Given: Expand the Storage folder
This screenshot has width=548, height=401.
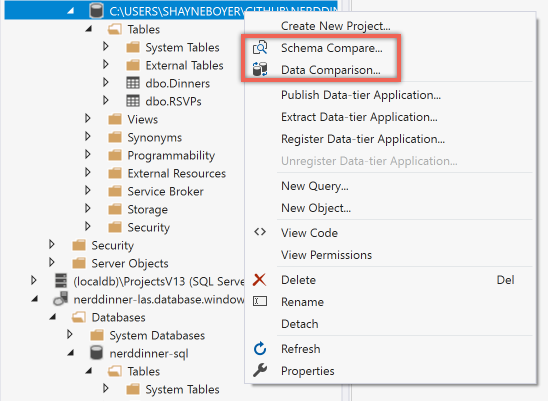Looking at the screenshot, I should [x=88, y=208].
